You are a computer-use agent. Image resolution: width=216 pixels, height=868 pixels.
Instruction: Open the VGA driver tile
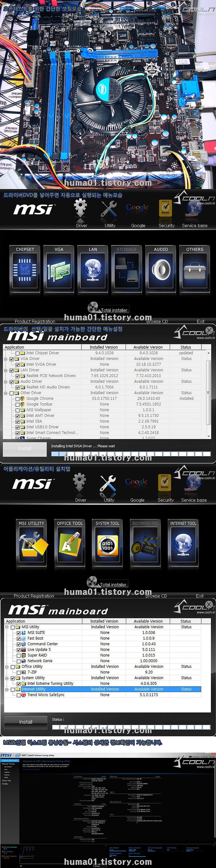point(59,269)
